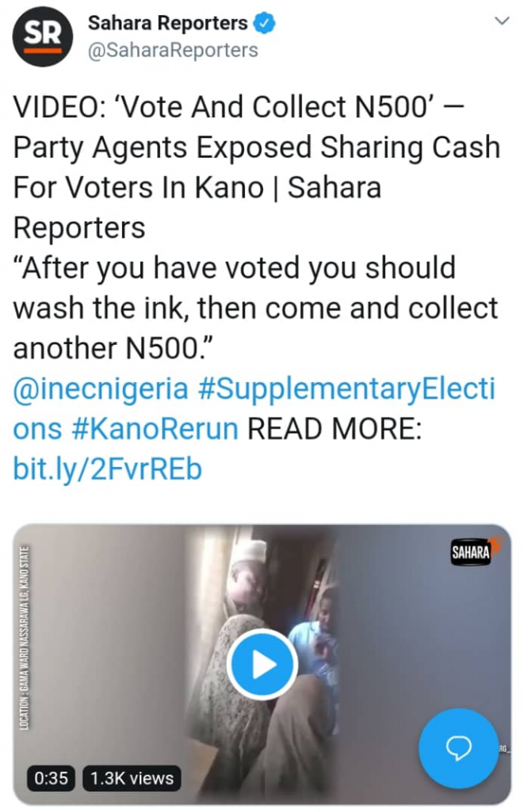Viewport: 524px width, 812px height.
Task: Click the 0:35 video duration badge
Action: tap(52, 778)
